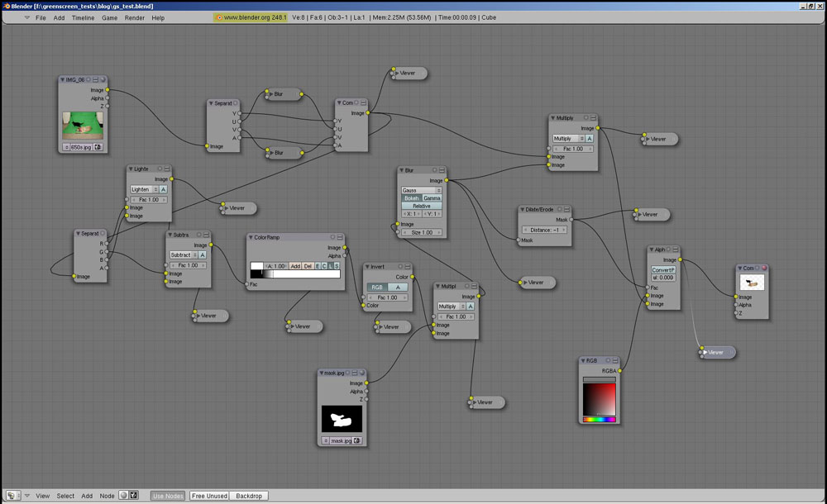
Task: Open the Select menu in the footer
Action: (x=65, y=496)
